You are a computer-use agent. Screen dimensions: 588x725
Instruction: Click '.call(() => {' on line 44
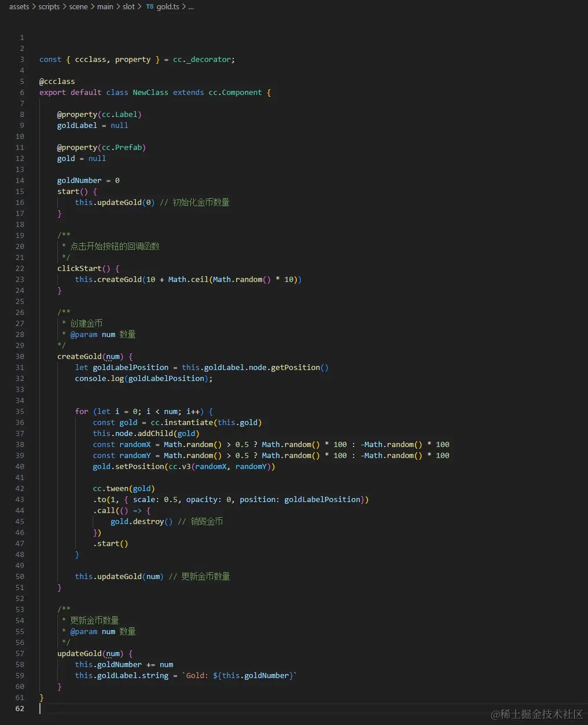tap(122, 511)
